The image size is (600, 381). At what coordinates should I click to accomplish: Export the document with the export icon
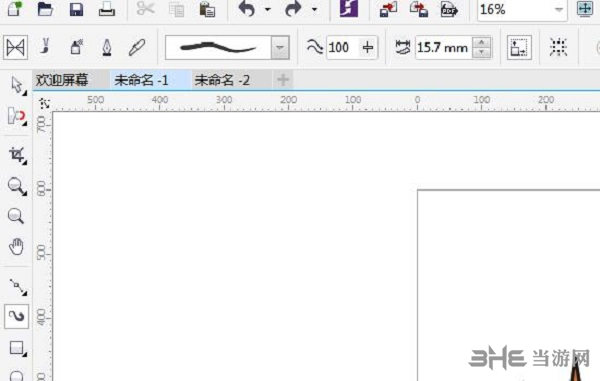[x=419, y=9]
